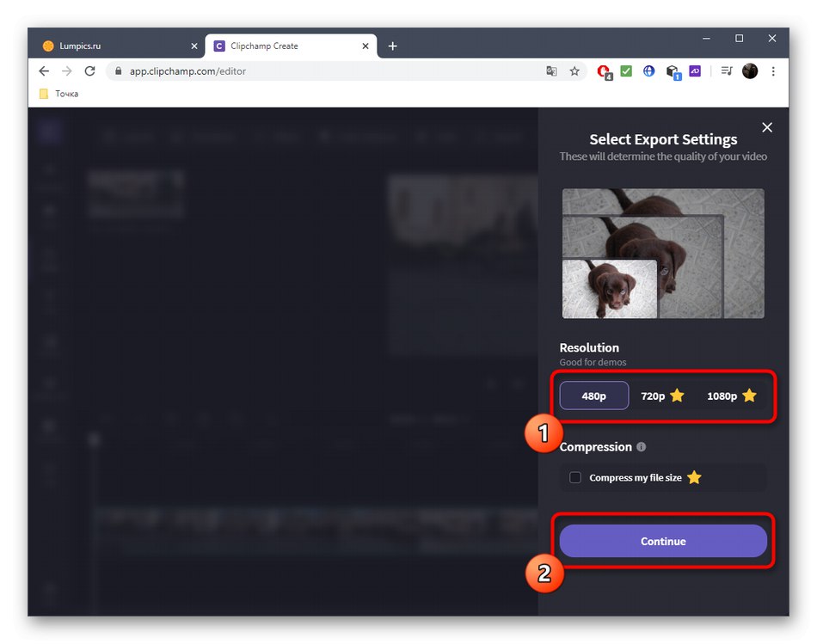Click the cube extension showing badge 1
Image resolution: width=817 pixels, height=644 pixels.
tap(673, 71)
